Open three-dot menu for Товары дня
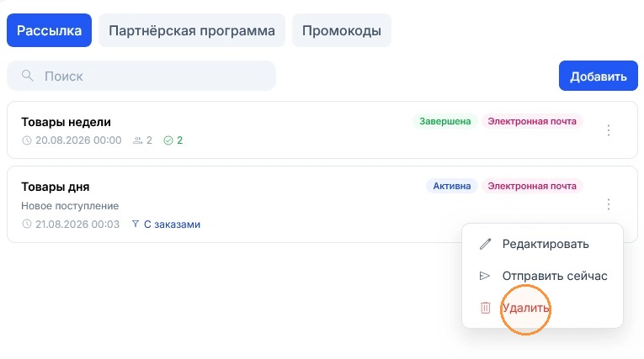The width and height of the screenshot is (644, 359). coord(609,204)
